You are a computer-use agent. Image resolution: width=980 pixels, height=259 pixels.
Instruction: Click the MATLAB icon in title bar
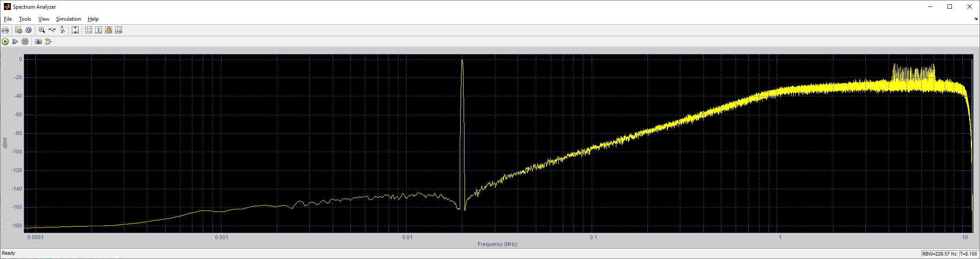click(7, 6)
